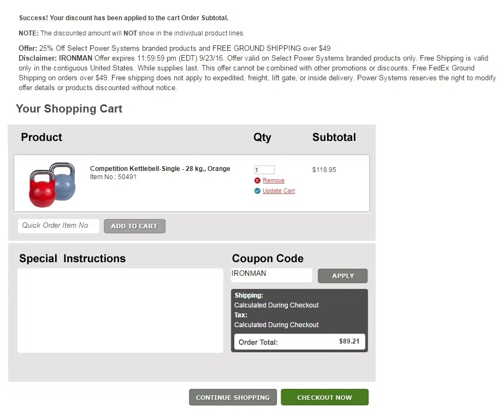This screenshot has width=504, height=420.
Task: Click the teal checkmark update icon
Action: tap(257, 191)
